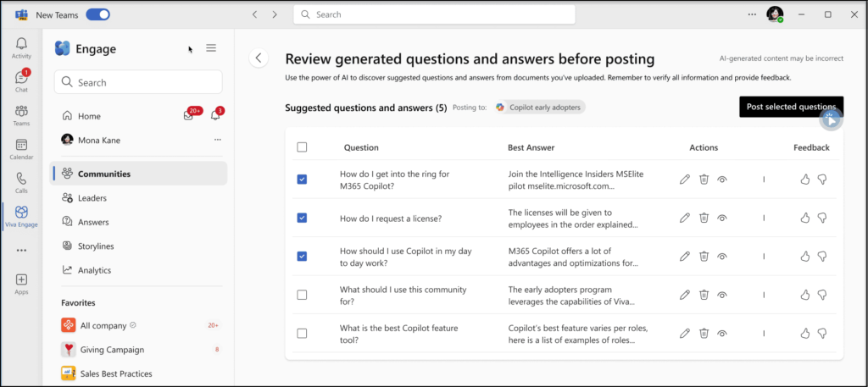Uncheck 'How should I use Copilot' checkbox
Image resolution: width=868 pixels, height=387 pixels.
[302, 256]
